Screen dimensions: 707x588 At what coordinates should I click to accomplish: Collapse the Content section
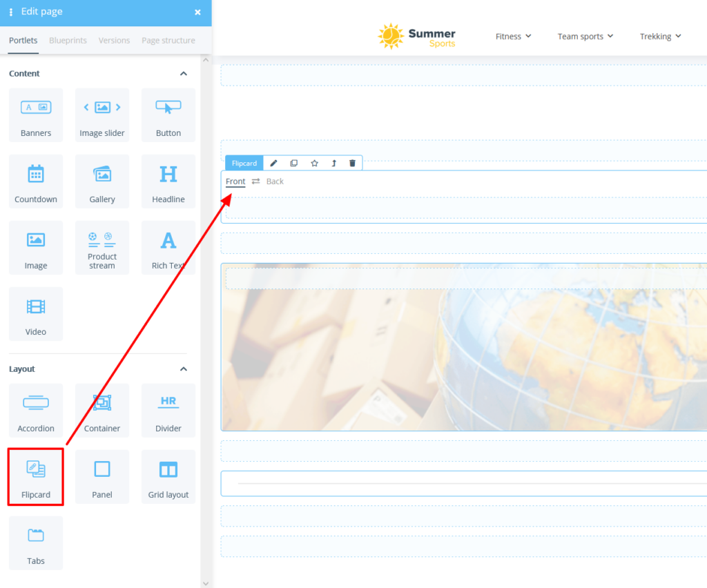pos(184,73)
